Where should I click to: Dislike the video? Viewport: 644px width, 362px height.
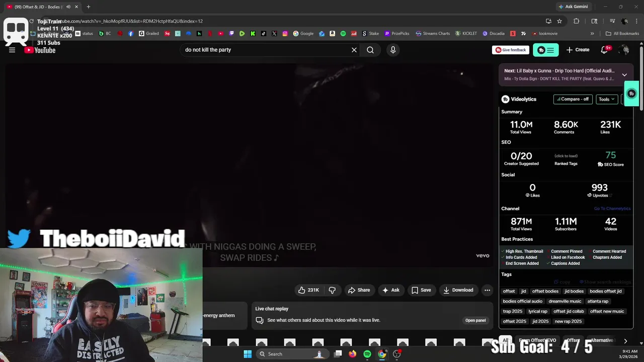(x=332, y=290)
